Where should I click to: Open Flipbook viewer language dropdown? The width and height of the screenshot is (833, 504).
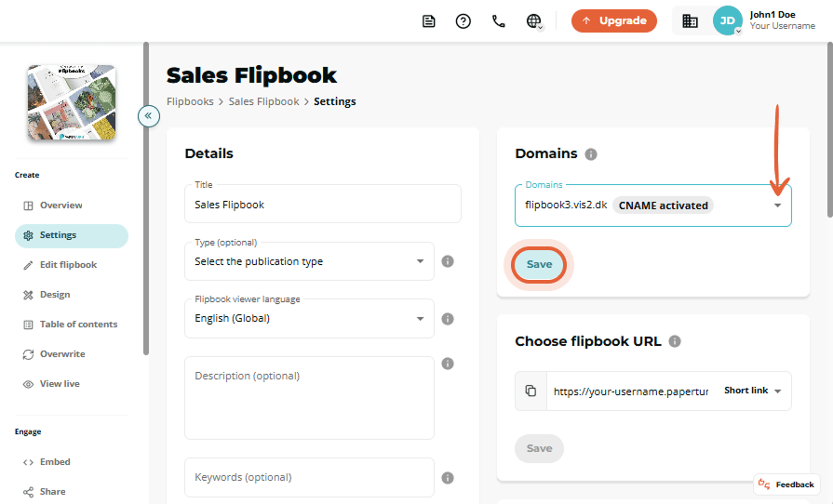pyautogui.click(x=309, y=318)
